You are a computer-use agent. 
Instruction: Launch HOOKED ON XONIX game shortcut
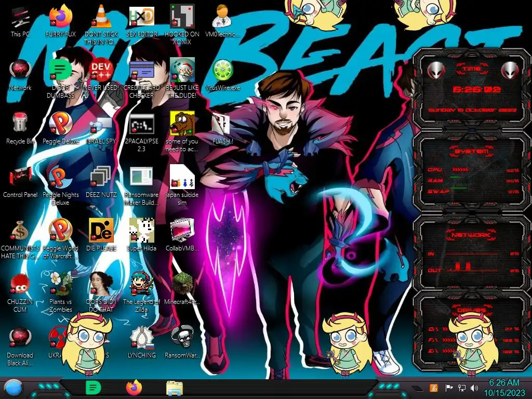[x=182, y=24]
